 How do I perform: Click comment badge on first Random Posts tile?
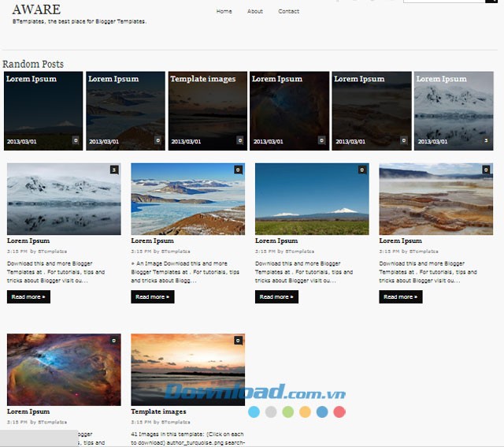click(x=76, y=140)
